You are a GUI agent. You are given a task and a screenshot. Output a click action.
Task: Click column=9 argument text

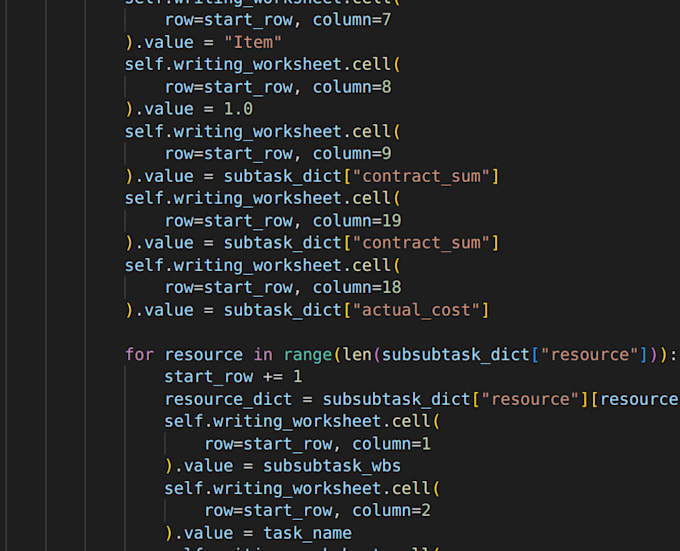pyautogui.click(x=352, y=153)
